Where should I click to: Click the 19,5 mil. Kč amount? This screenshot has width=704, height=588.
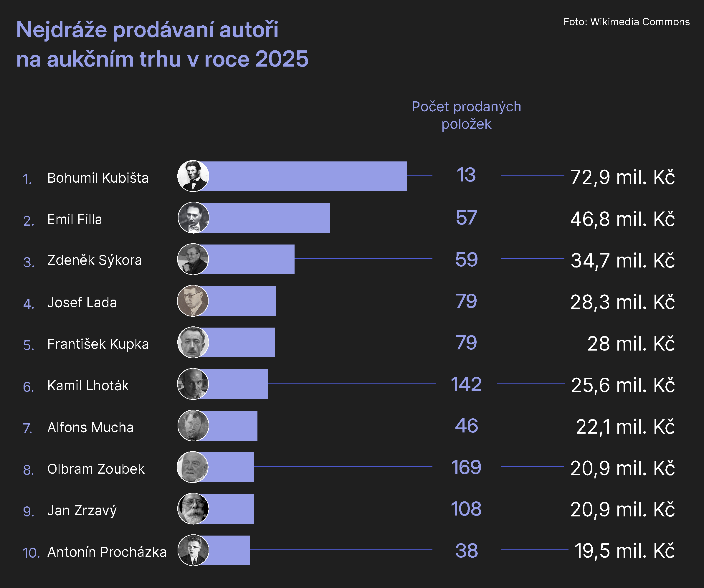coord(624,551)
